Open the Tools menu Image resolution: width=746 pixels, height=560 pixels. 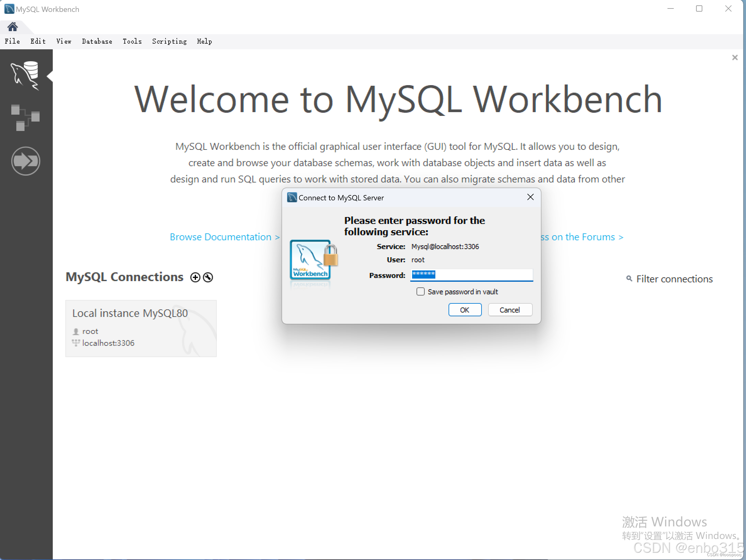pos(132,41)
